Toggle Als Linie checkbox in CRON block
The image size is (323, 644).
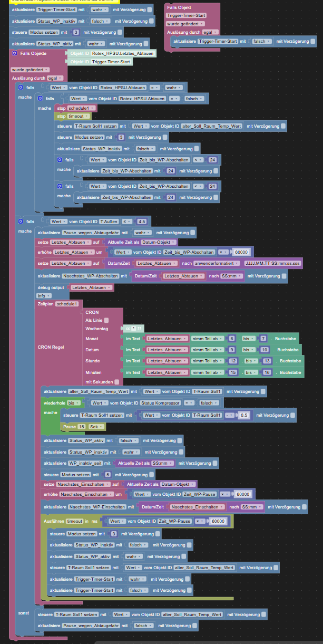106,320
